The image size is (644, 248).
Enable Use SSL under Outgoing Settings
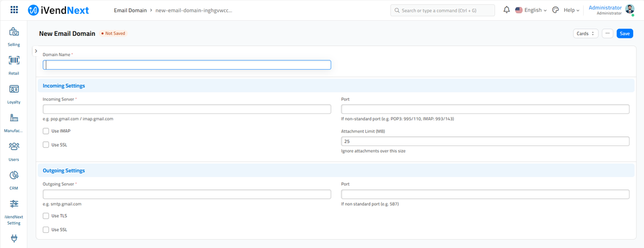[x=46, y=230]
